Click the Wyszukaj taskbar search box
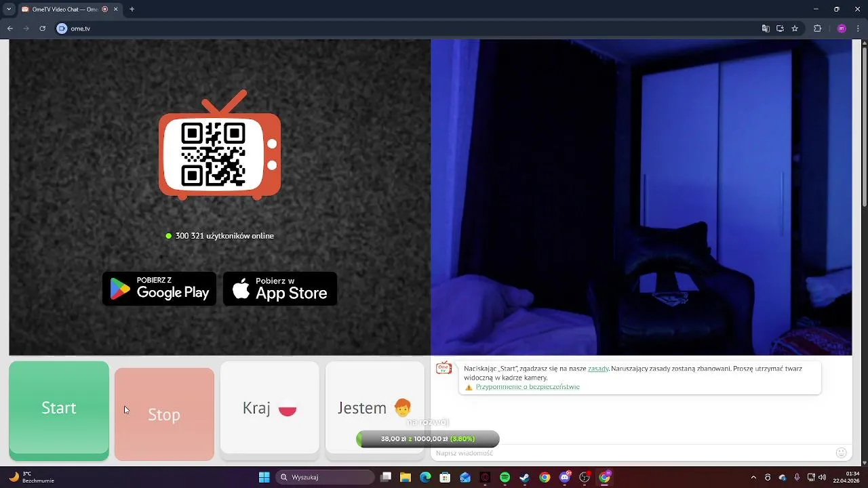Screen dimensions: 868x488 (325, 477)
